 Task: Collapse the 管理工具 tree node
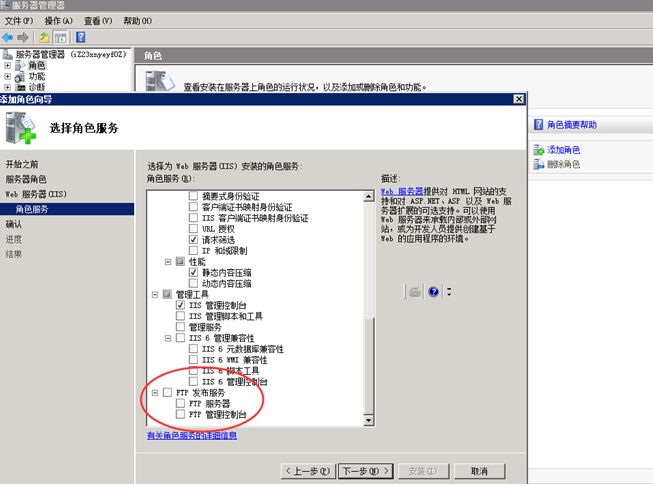tap(155, 294)
